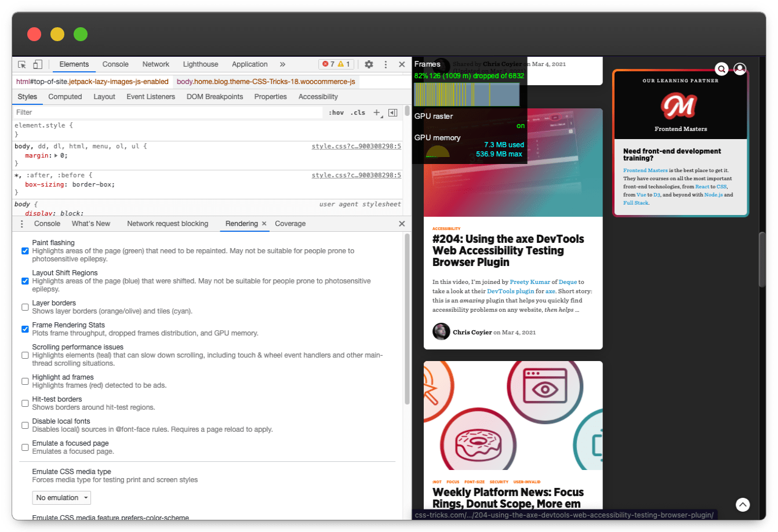
Task: Enable the Layer borders checkbox
Action: pos(25,307)
